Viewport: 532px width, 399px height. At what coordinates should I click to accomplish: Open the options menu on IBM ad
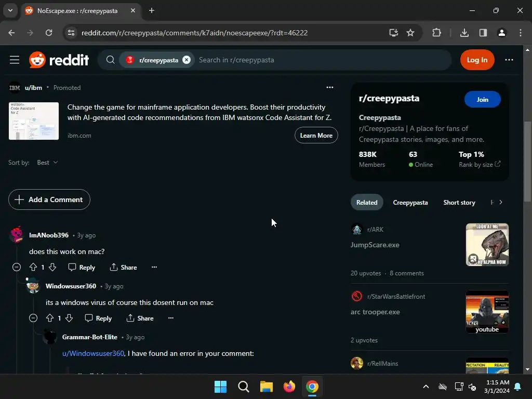(330, 87)
